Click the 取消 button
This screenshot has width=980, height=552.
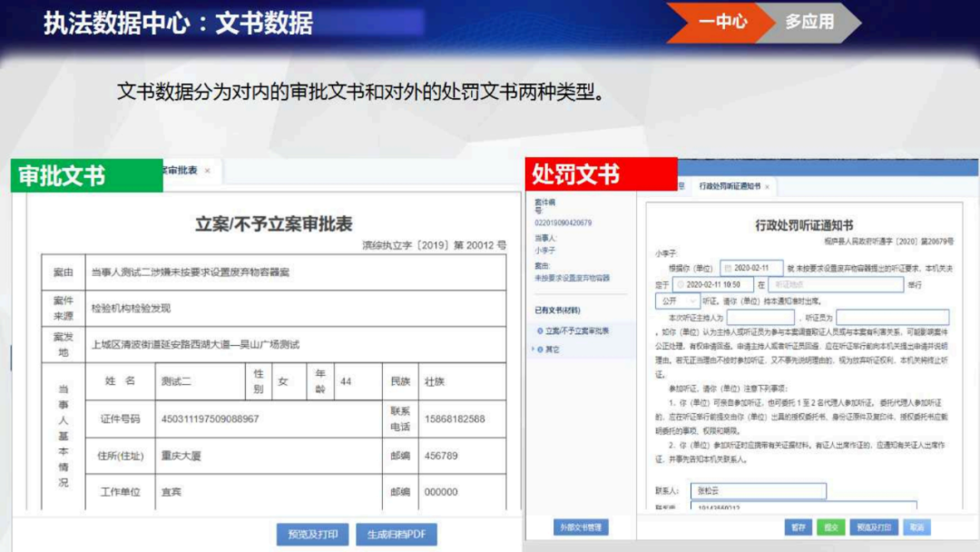(916, 527)
